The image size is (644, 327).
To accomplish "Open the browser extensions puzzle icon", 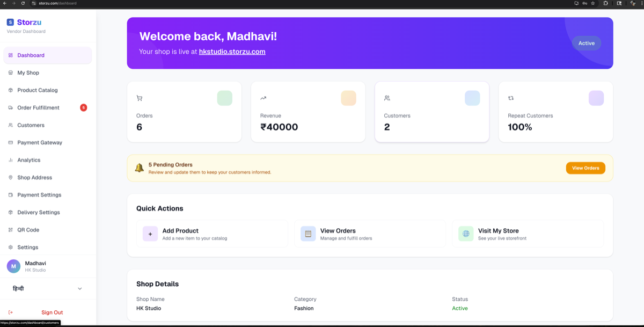I will 606,3.
